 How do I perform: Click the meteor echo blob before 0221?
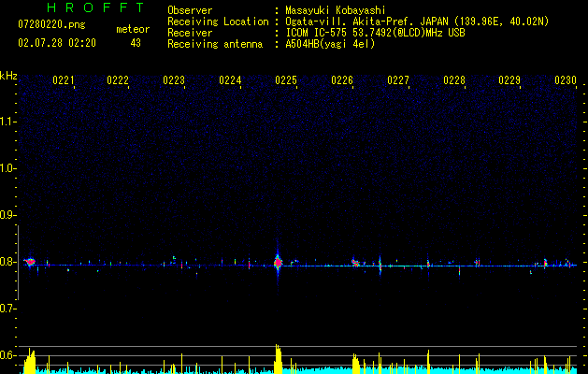point(30,262)
